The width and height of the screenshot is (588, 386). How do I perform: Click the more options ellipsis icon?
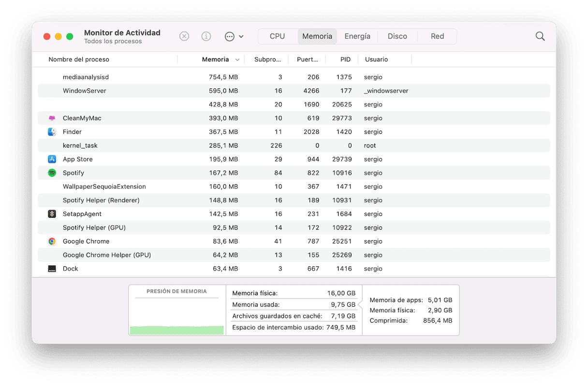[230, 36]
